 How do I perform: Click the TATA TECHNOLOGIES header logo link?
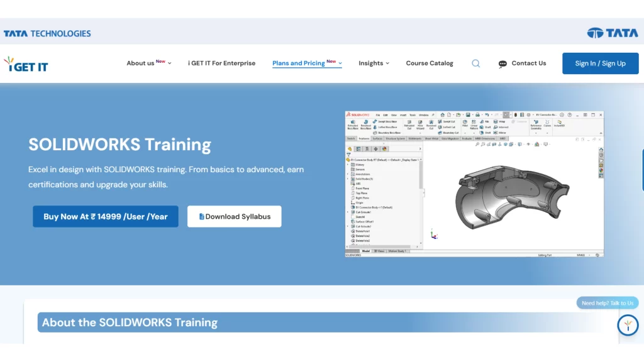[x=47, y=33]
